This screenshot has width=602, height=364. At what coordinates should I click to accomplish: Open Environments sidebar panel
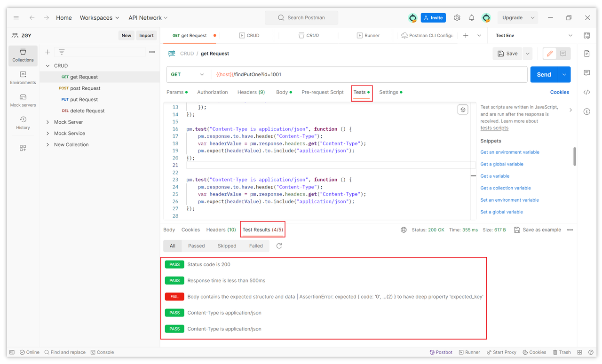point(23,78)
